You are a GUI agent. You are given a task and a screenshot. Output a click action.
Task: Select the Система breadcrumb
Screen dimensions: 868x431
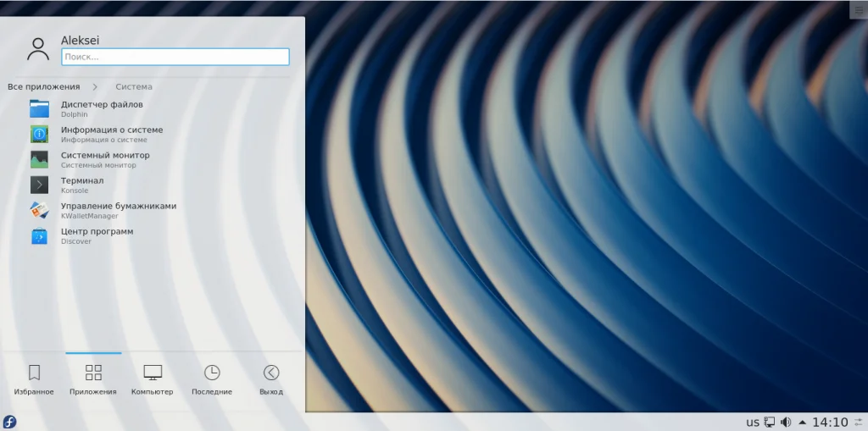point(134,87)
